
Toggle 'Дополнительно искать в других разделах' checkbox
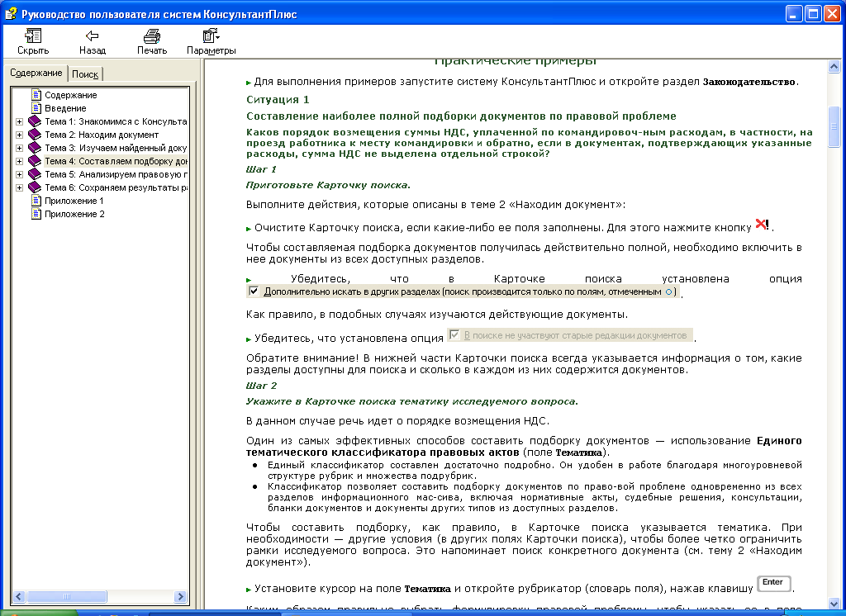point(254,291)
